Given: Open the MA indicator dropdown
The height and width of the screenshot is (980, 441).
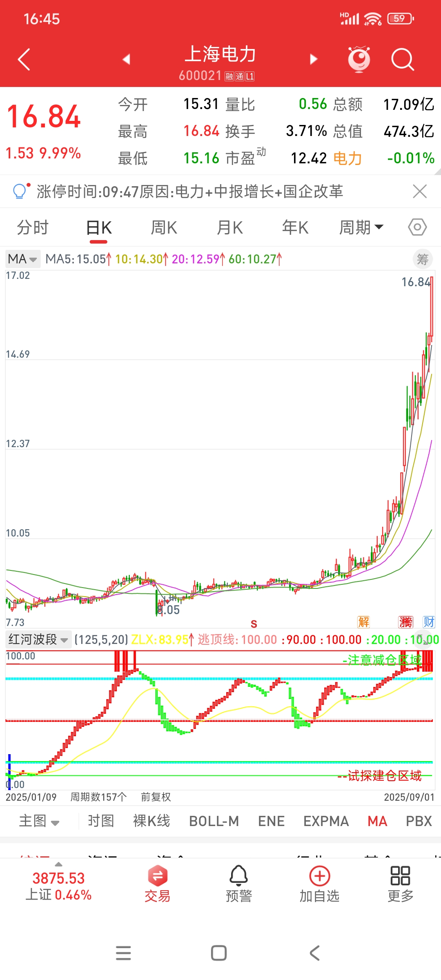Looking at the screenshot, I should 23,259.
